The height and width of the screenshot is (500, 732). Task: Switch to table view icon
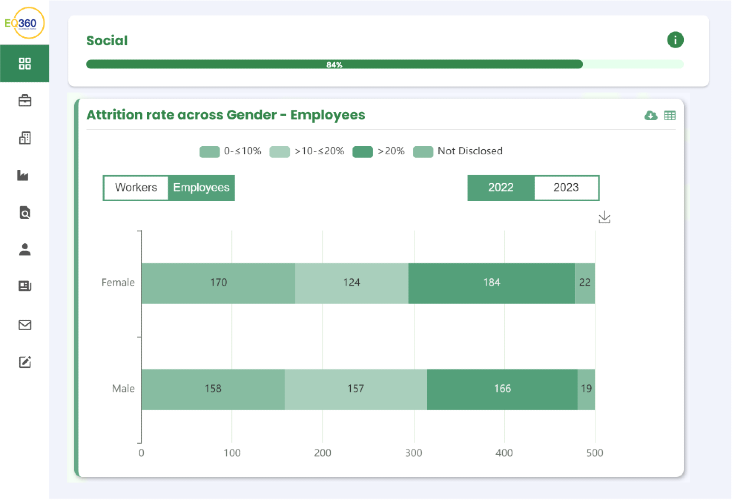[670, 115]
